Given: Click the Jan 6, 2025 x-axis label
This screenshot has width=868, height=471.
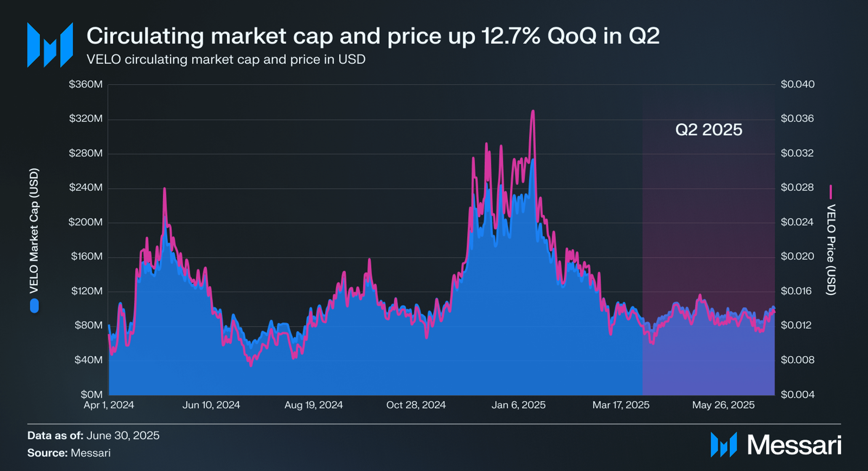Looking at the screenshot, I should point(518,405).
